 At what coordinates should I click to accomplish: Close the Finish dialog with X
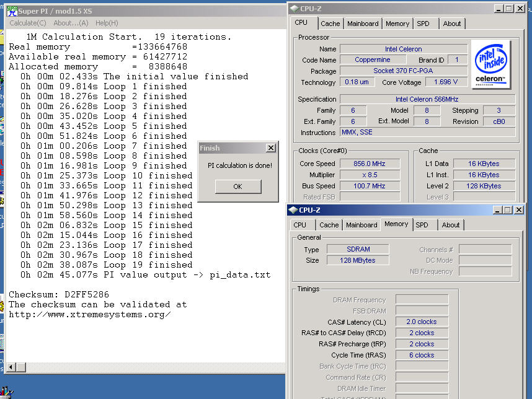point(271,148)
